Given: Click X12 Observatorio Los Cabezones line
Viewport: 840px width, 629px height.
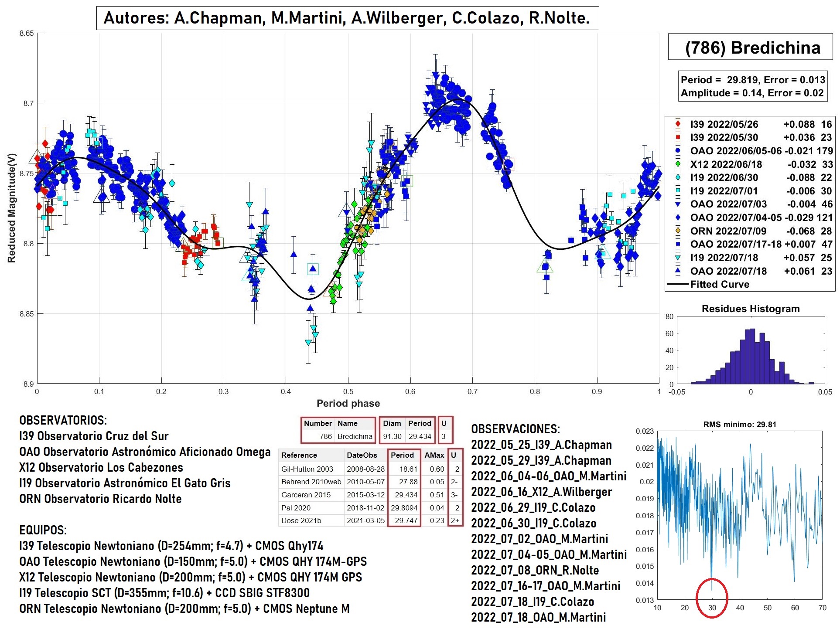Looking at the screenshot, I should point(101,467).
